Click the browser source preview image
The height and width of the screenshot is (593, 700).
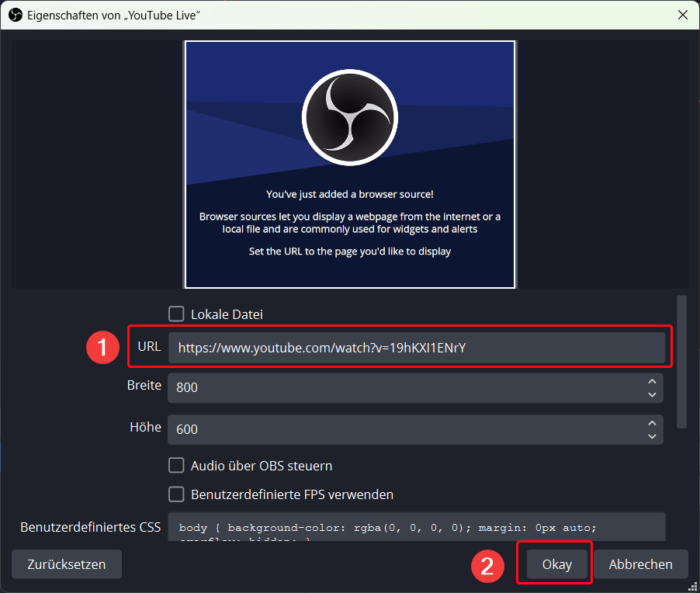point(350,165)
